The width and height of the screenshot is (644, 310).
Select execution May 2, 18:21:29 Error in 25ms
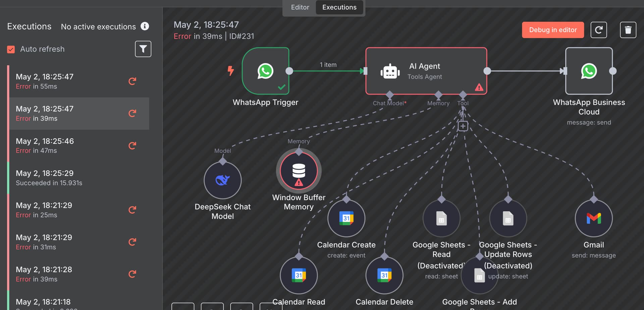point(79,210)
